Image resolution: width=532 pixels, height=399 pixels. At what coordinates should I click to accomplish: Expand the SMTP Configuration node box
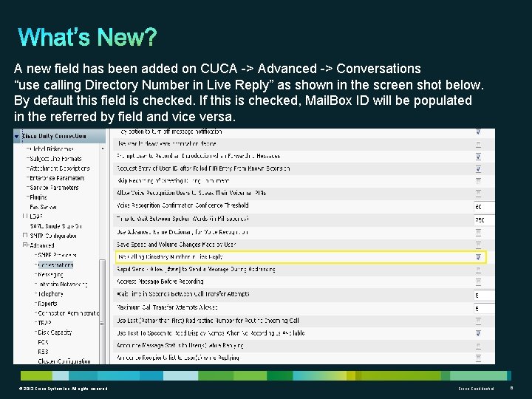pyautogui.click(x=25, y=235)
